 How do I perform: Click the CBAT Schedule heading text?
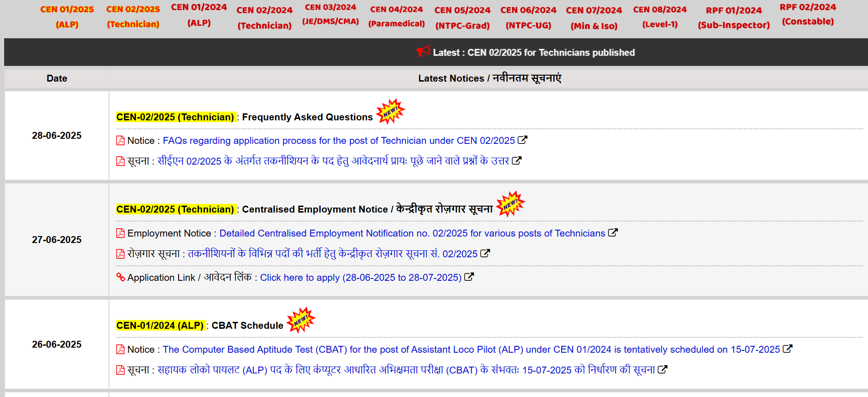pyautogui.click(x=247, y=326)
